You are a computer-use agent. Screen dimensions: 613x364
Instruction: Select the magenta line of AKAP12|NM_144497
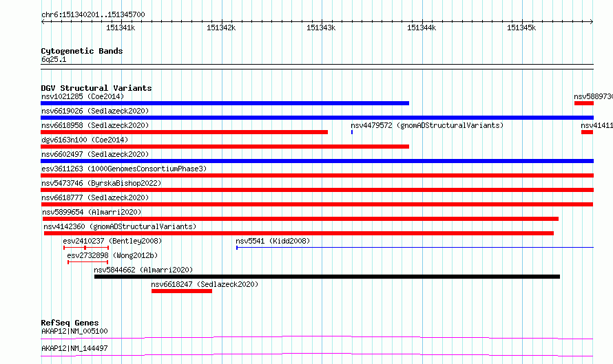317,354
